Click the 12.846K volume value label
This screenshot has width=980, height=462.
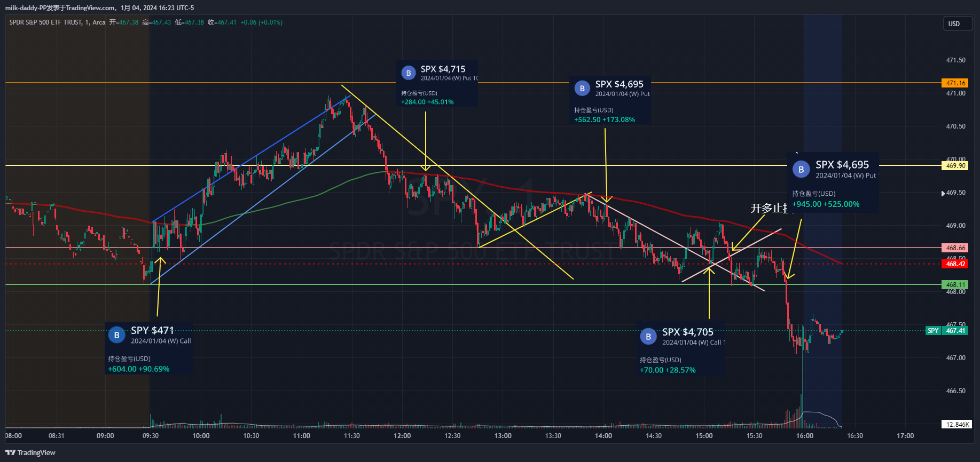957,425
